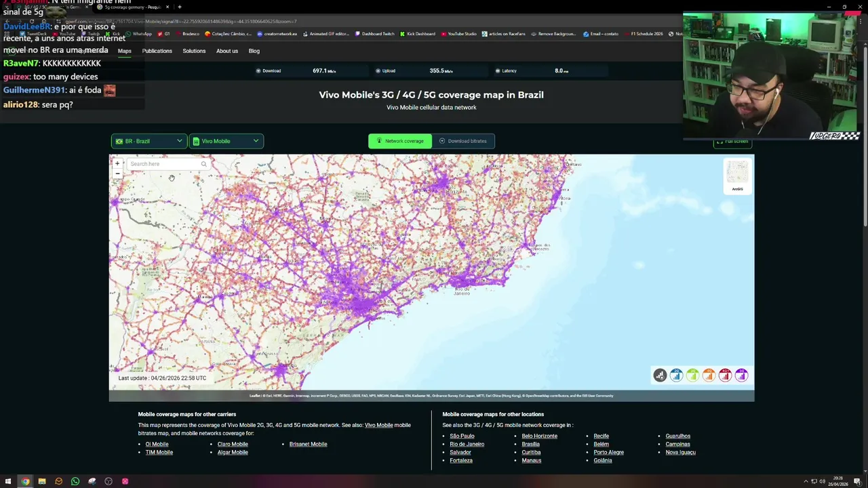Viewport: 868px width, 488px height.
Task: Open São Paulo coverage link
Action: click(462, 436)
